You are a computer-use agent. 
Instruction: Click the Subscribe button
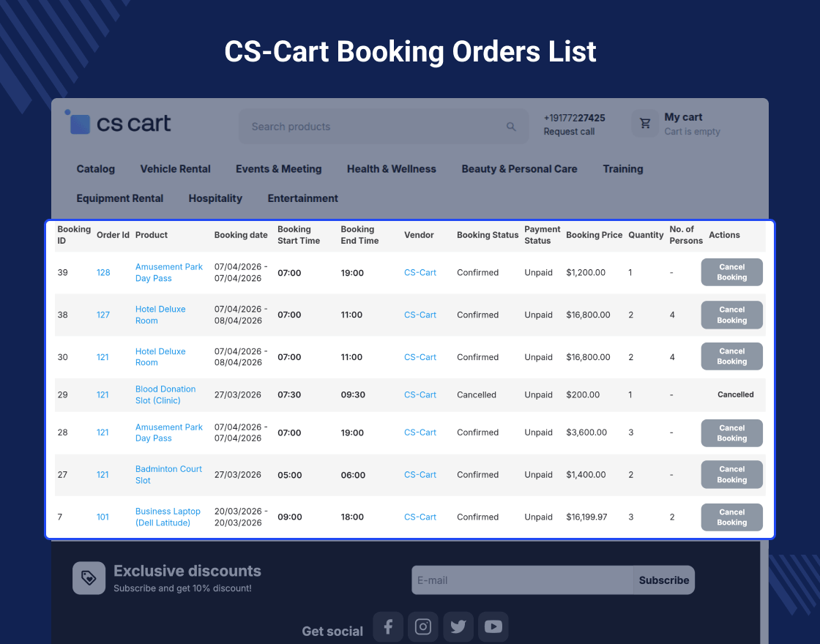tap(663, 580)
